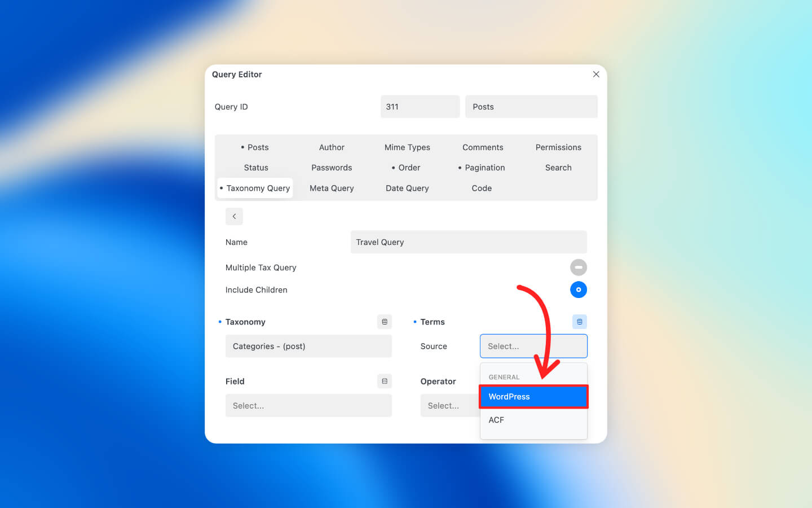Close the Query Editor dialog
The height and width of the screenshot is (508, 812).
596,75
